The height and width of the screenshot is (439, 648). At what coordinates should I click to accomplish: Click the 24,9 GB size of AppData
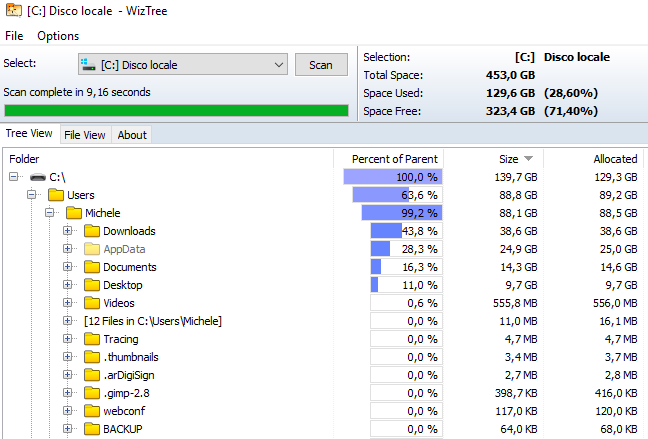point(518,249)
